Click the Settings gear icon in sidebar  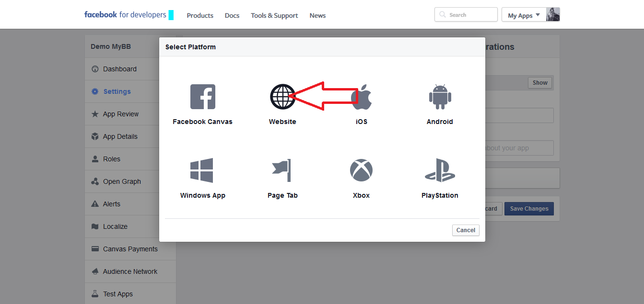pyautogui.click(x=95, y=91)
